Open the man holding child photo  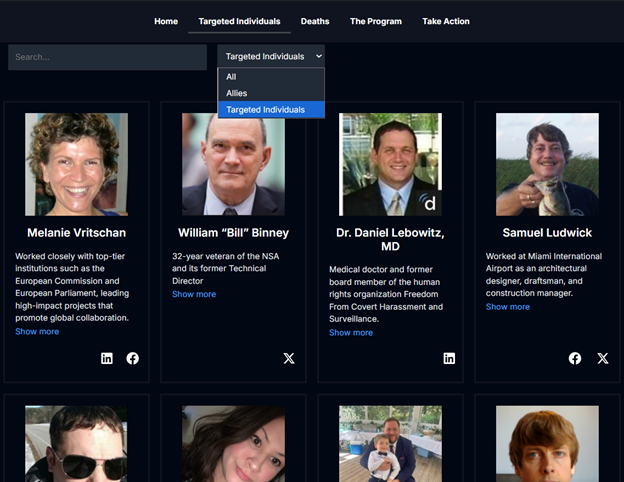390,444
